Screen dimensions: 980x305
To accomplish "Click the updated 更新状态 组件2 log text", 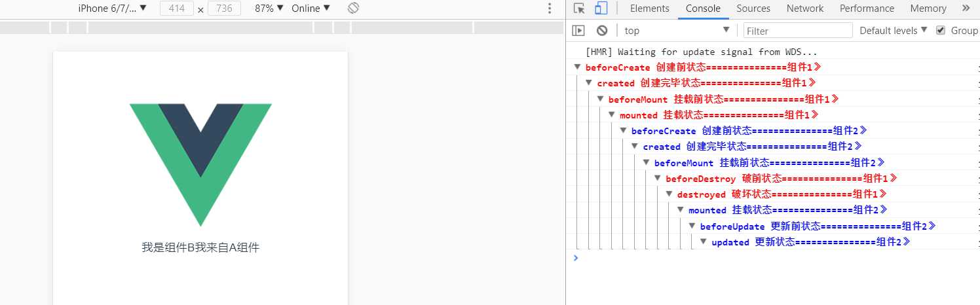I will 810,242.
